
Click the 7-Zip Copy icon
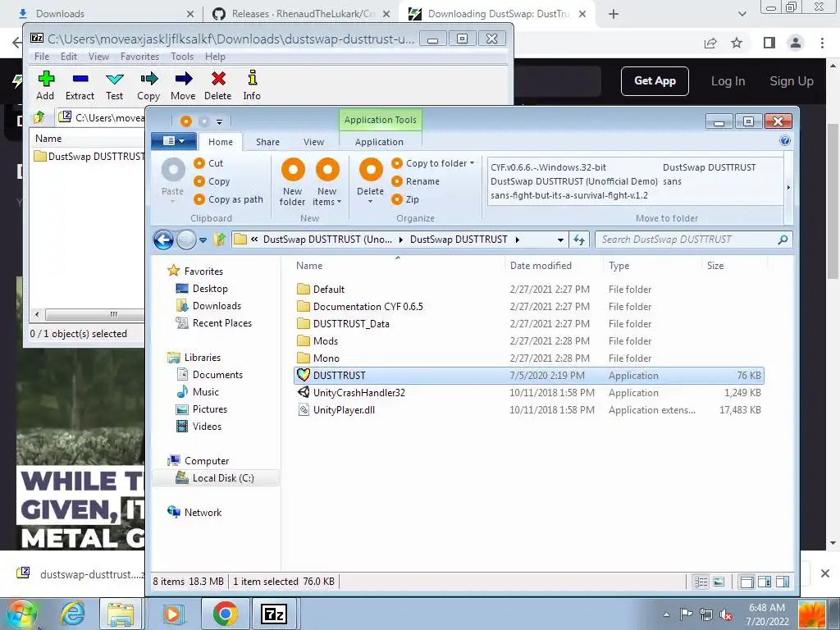pos(148,80)
